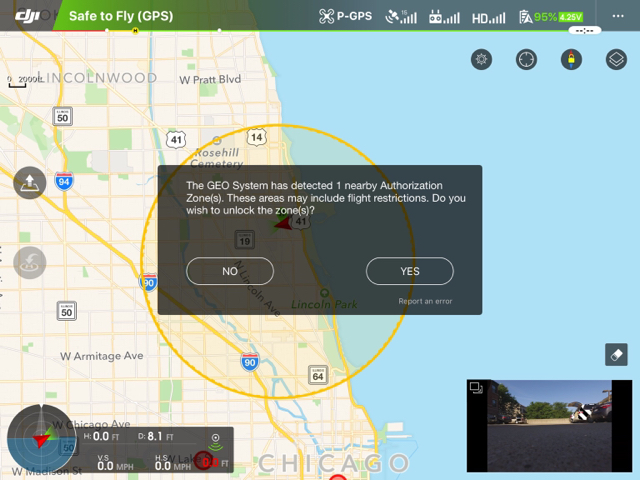Tap the Interstate 94 shield on map
The width and height of the screenshot is (640, 480).
[x=64, y=182]
